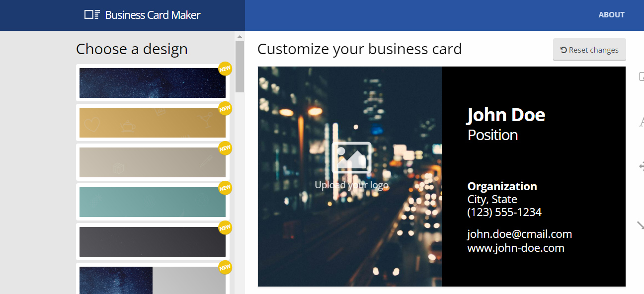Viewport: 644px width, 294px height.
Task: Choose the beige design thumbnail
Action: coord(152,162)
